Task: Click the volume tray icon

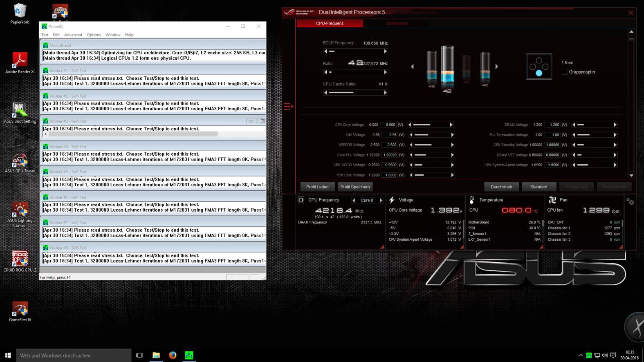Action: 605,355
